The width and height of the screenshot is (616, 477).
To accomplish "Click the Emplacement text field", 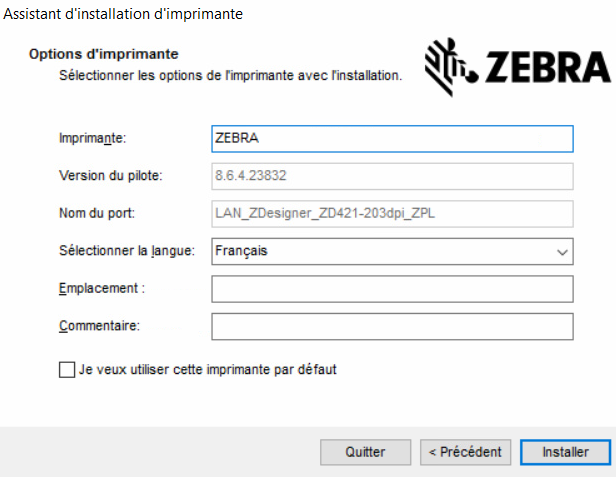I will [392, 289].
